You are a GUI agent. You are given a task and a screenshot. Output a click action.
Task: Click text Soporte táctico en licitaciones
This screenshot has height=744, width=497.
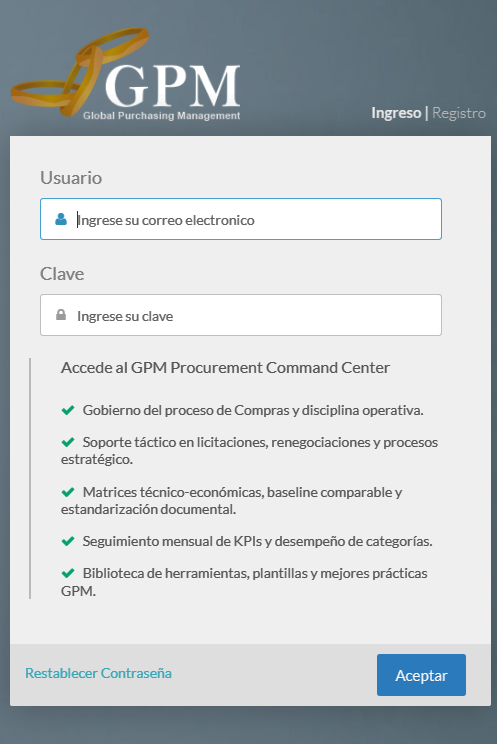tap(176, 442)
